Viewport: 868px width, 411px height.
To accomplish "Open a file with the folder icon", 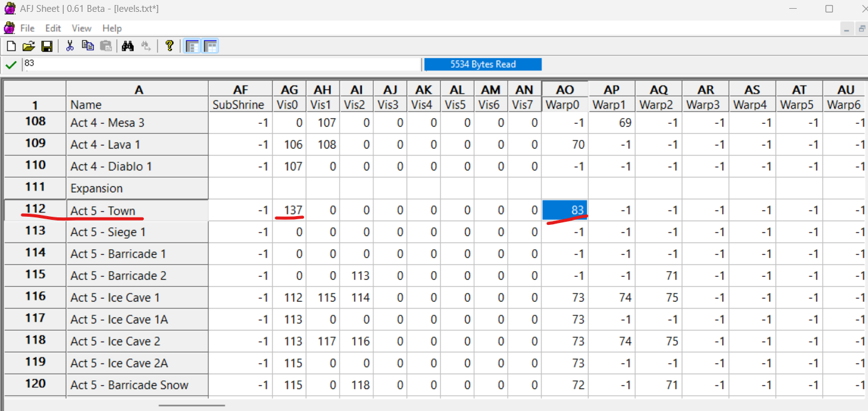I will pos(29,46).
